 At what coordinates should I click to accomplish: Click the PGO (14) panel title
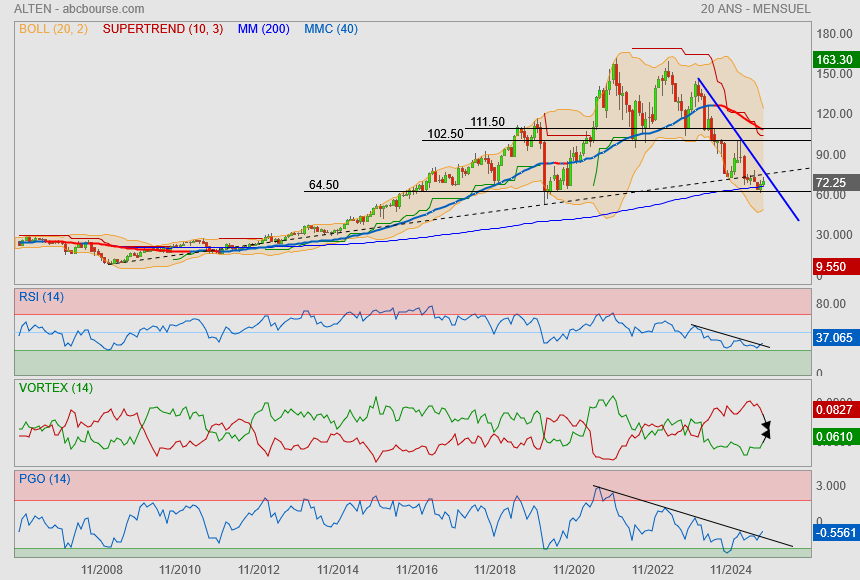43,479
